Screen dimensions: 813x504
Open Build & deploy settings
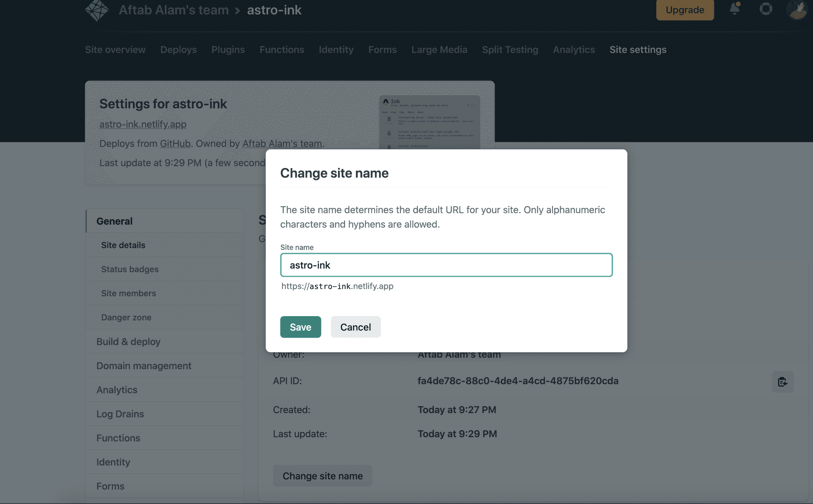tap(165, 342)
